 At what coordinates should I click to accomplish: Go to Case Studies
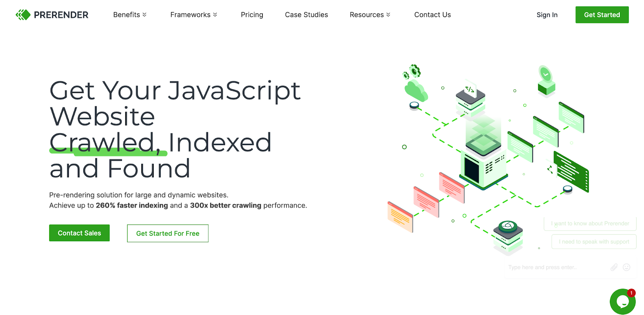(306, 15)
